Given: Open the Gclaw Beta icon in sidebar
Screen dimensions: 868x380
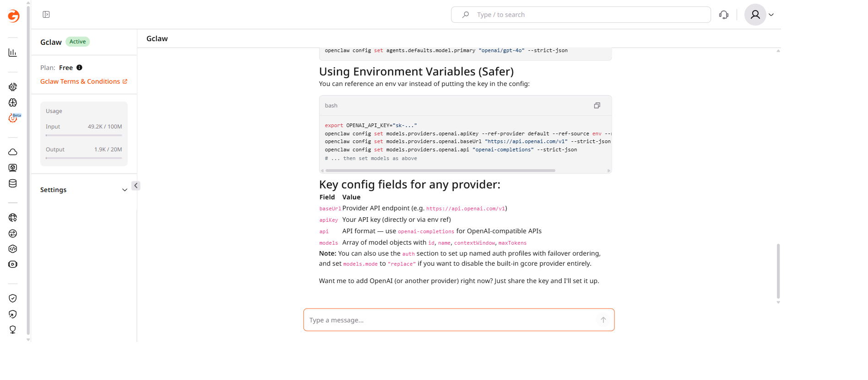Looking at the screenshot, I should coord(13,118).
